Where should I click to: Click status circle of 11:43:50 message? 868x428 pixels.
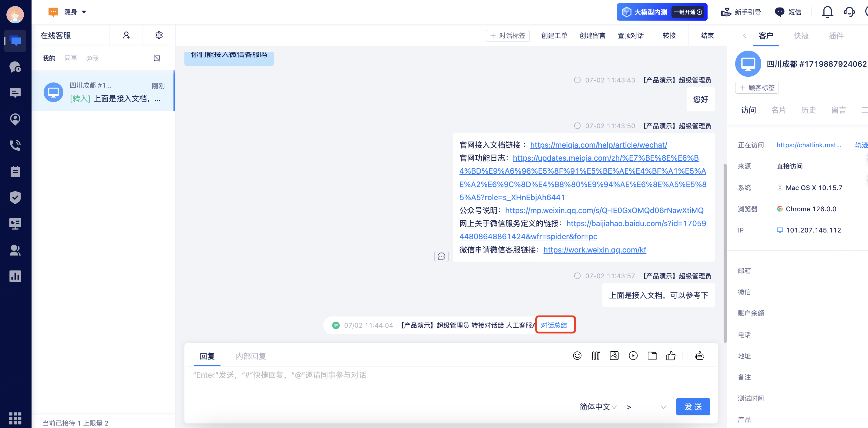[x=577, y=126]
